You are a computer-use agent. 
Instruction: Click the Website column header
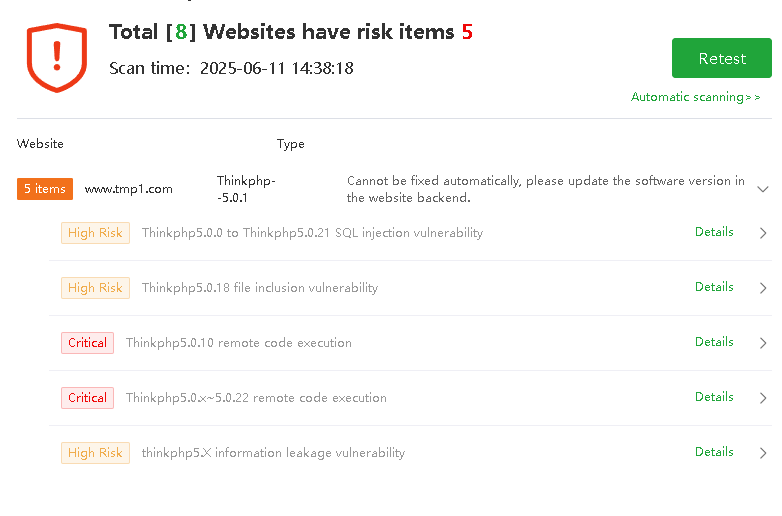point(40,144)
